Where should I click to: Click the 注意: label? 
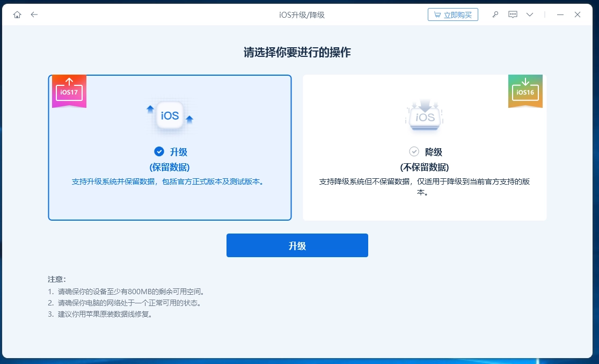click(x=57, y=279)
